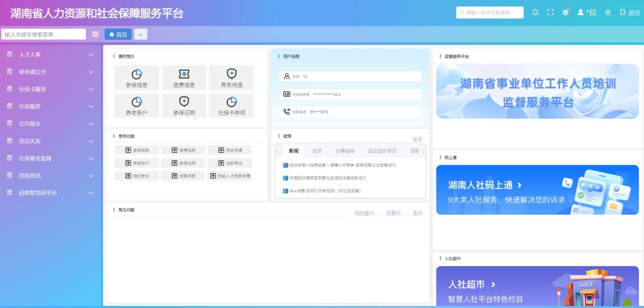Click the 输入关键字搜索菜单 search field
The height and width of the screenshot is (308, 644).
tap(44, 35)
